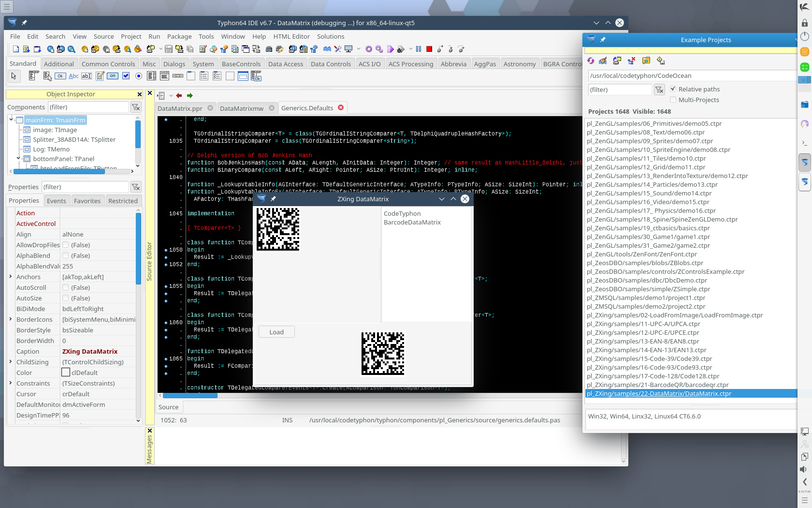Collapse the bottomPanel tree node
Viewport: 812px width, 508px height.
(x=18, y=158)
